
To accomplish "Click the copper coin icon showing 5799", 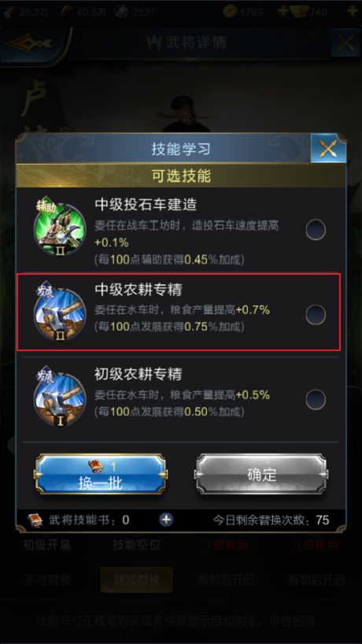I will pos(231,12).
